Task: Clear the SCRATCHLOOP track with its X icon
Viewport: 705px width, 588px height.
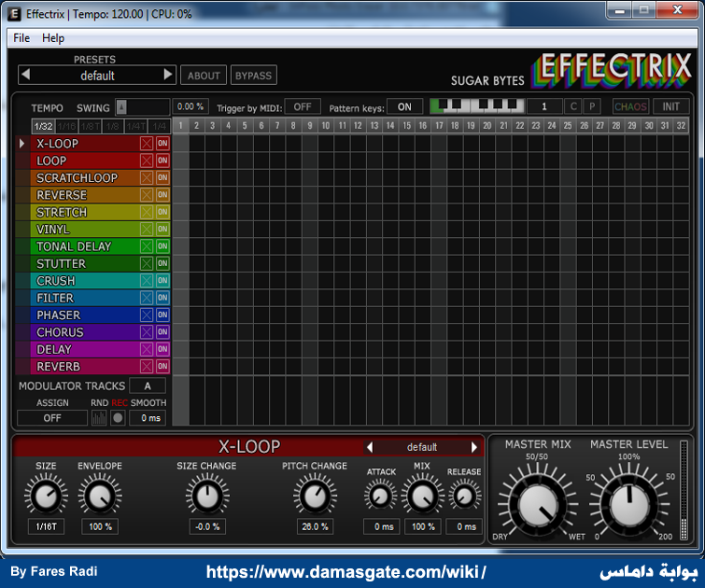Action: (147, 177)
